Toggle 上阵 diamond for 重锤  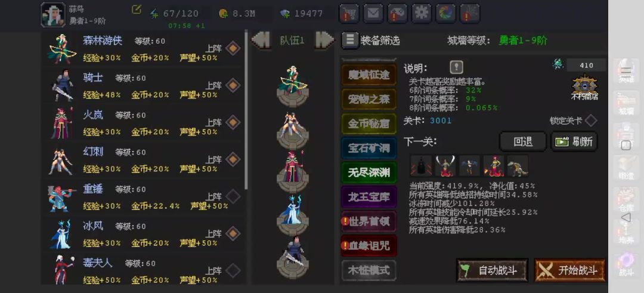tap(233, 196)
